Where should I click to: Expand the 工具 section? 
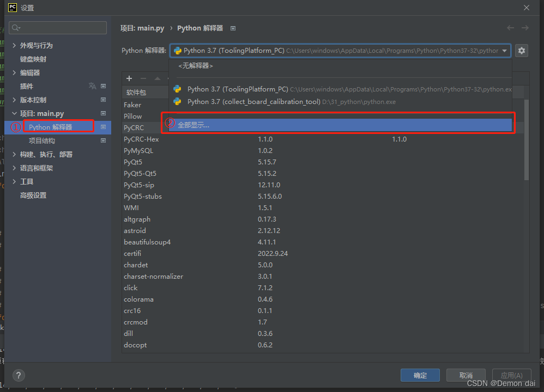[14, 181]
